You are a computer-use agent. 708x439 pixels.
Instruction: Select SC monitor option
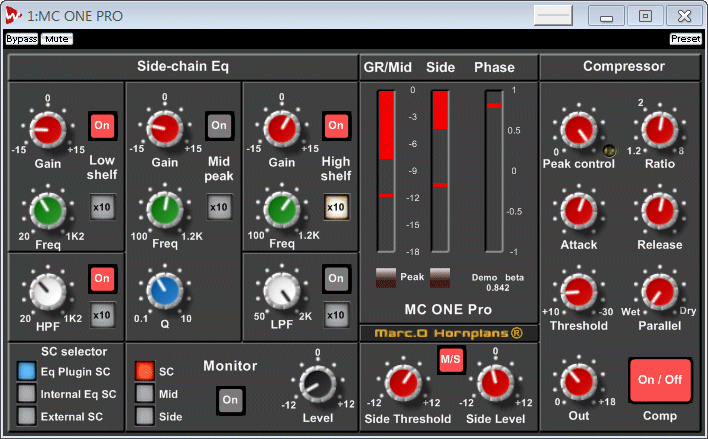click(x=144, y=371)
